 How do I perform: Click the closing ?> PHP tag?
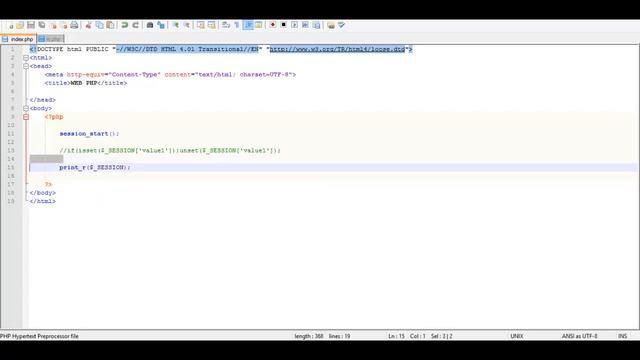coord(48,184)
